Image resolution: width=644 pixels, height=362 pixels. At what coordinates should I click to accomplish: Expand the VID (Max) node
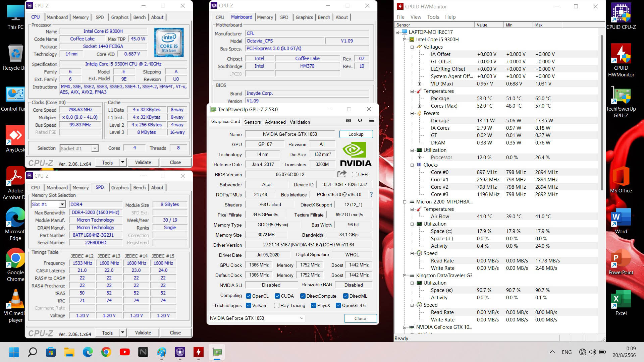pyautogui.click(x=419, y=84)
